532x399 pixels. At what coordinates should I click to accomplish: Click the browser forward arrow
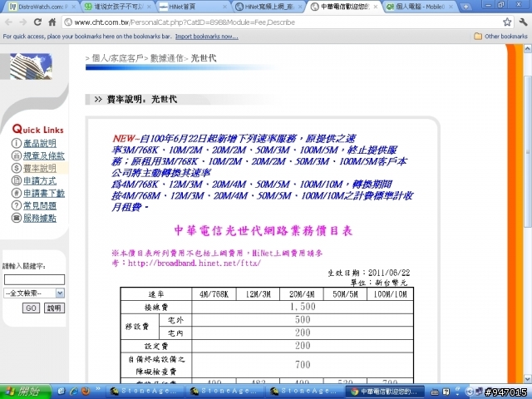coord(23,22)
